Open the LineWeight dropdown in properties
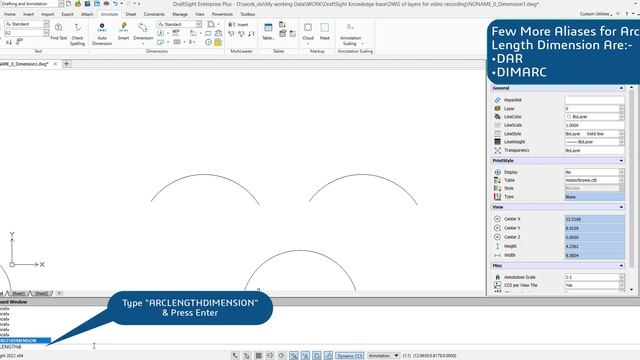Image resolution: width=640 pixels, height=360 pixels. pos(622,142)
